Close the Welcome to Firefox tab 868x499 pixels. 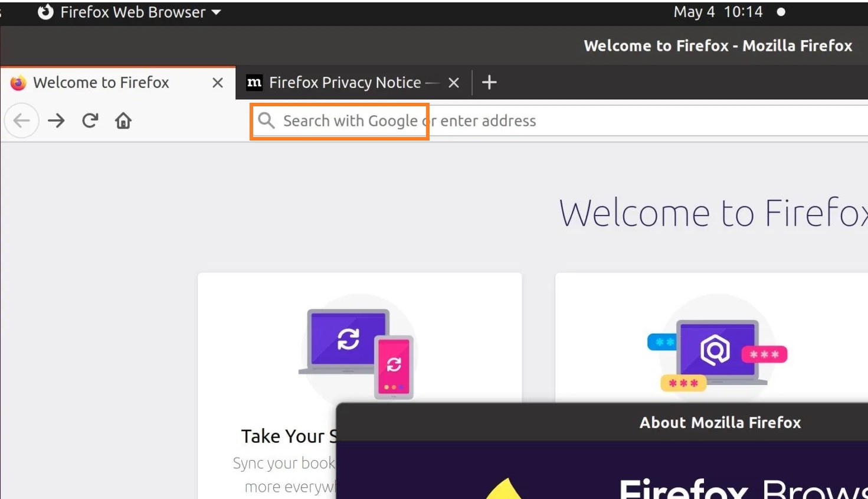[x=218, y=83]
